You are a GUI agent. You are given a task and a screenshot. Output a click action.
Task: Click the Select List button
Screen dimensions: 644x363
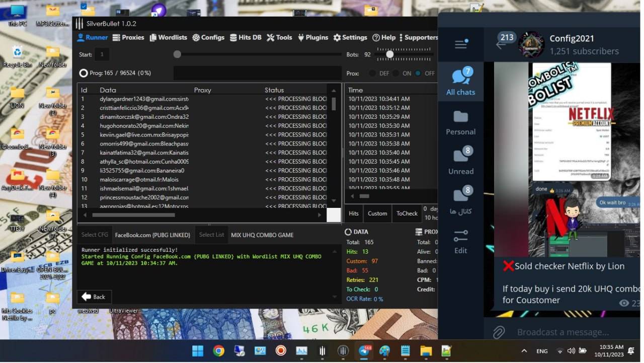[x=211, y=235]
